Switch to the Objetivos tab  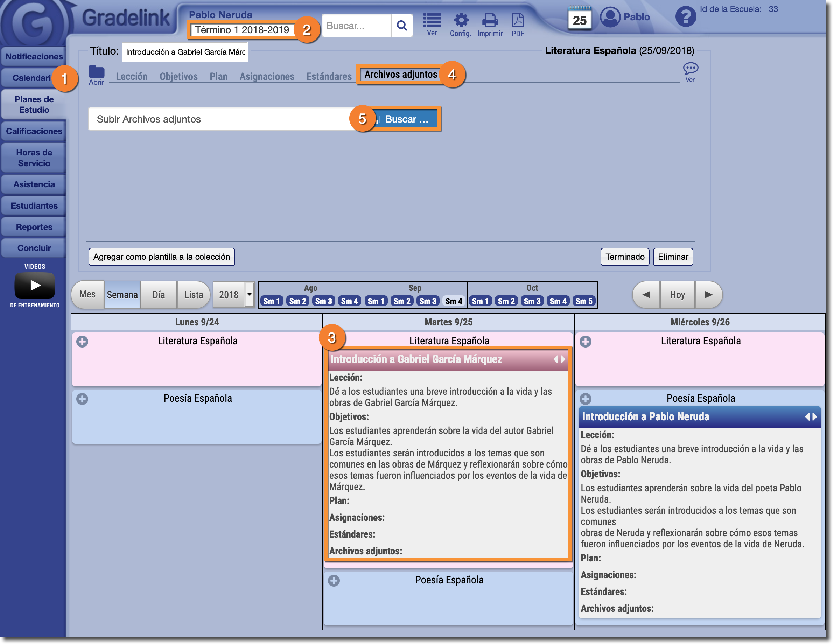[178, 76]
